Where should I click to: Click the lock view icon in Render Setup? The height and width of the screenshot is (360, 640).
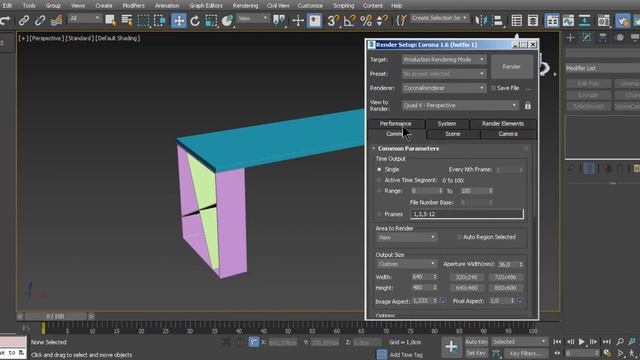click(528, 105)
